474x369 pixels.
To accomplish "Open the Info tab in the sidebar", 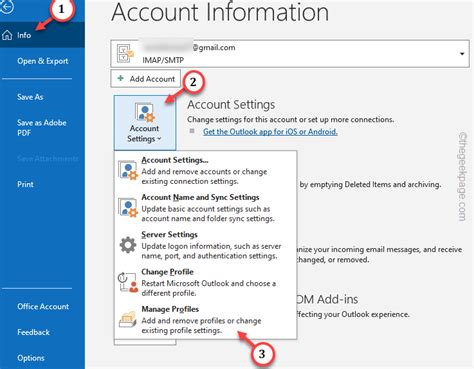I will coord(42,35).
